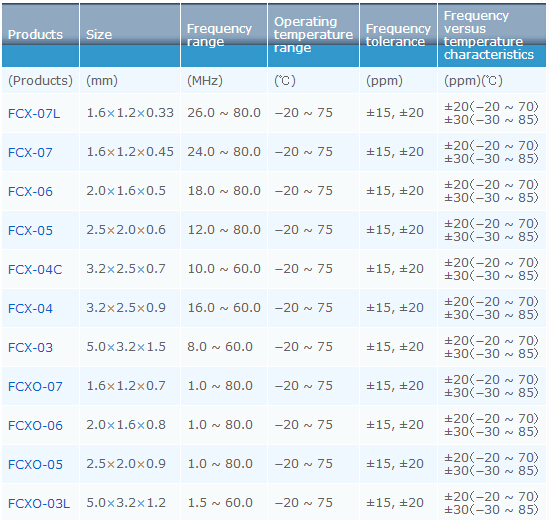The height and width of the screenshot is (520, 549).
Task: Click Frequency versus temperature characteristics header
Action: [x=492, y=35]
